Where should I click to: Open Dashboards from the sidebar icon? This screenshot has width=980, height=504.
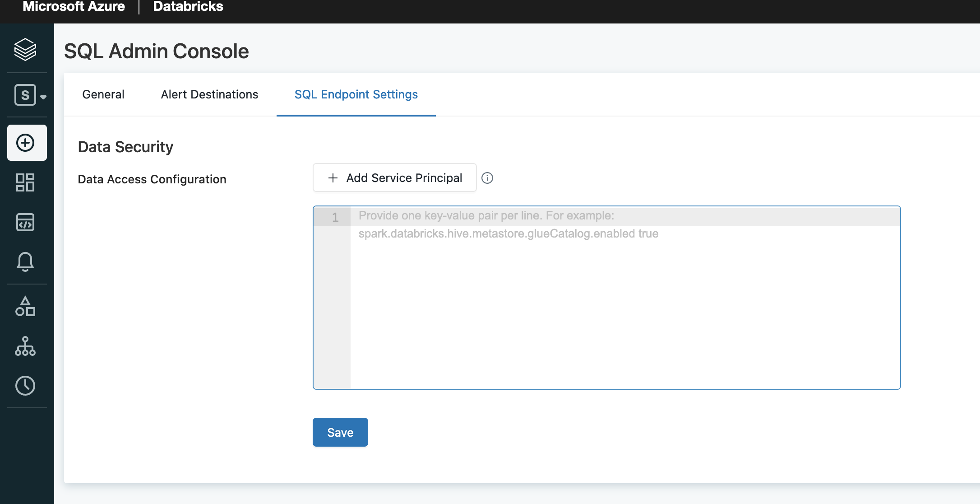coord(25,182)
